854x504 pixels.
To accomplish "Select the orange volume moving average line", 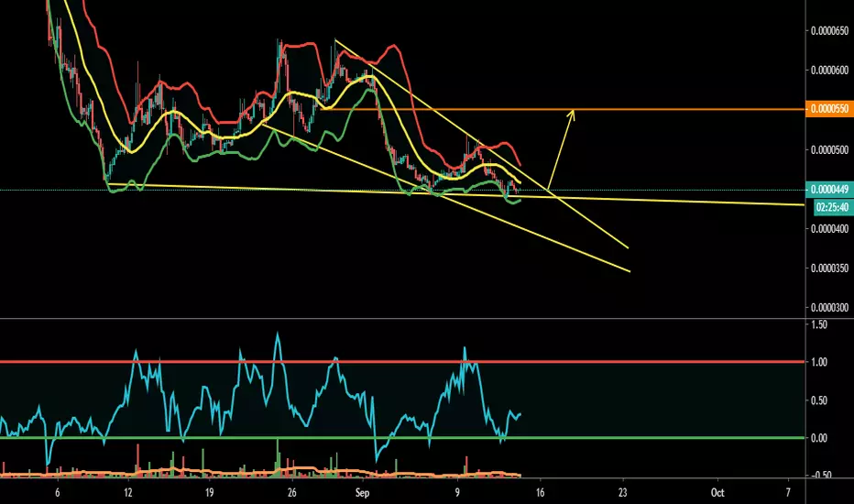I will 261,473.
